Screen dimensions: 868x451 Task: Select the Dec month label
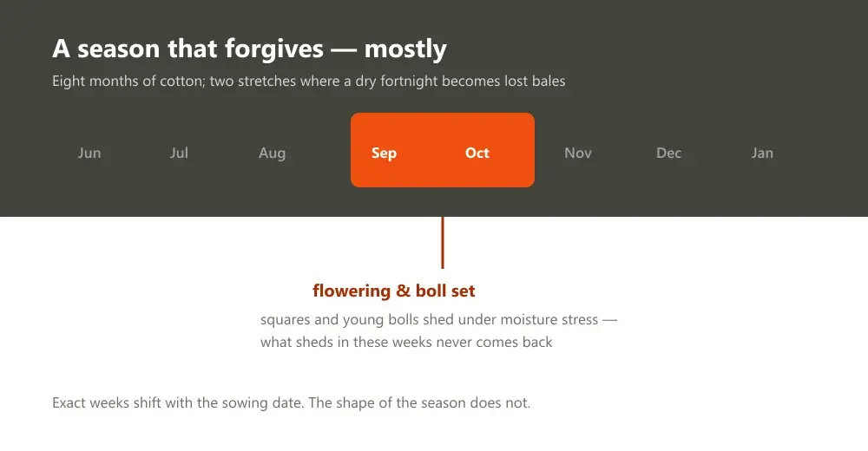668,153
